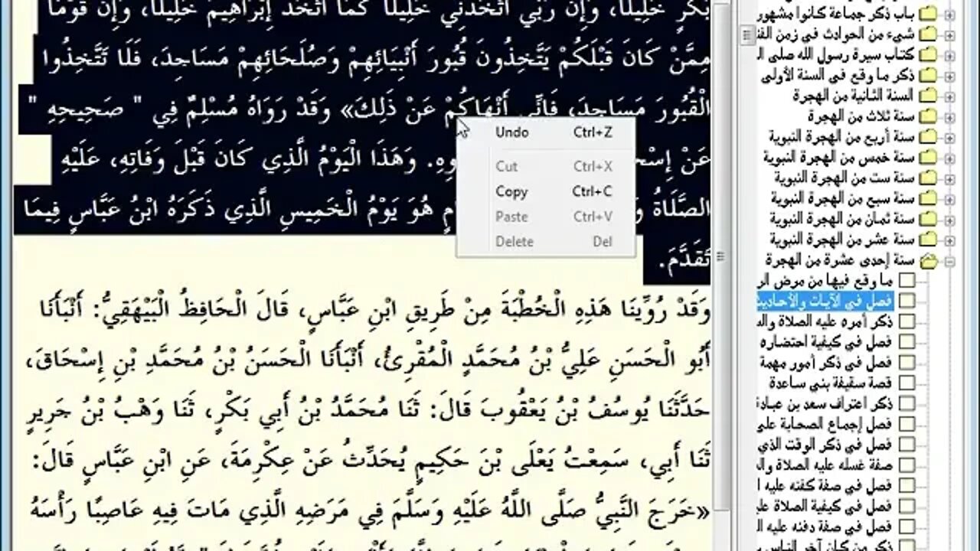The image size is (980, 551).
Task: Click the open folder icon for سنة إحدى عشرة
Action: [929, 260]
